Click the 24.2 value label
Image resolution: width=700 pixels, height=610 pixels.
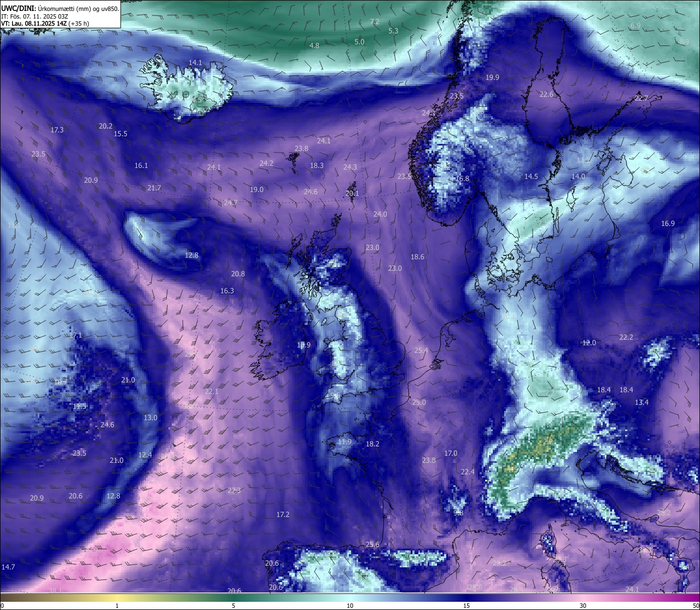(x=266, y=164)
